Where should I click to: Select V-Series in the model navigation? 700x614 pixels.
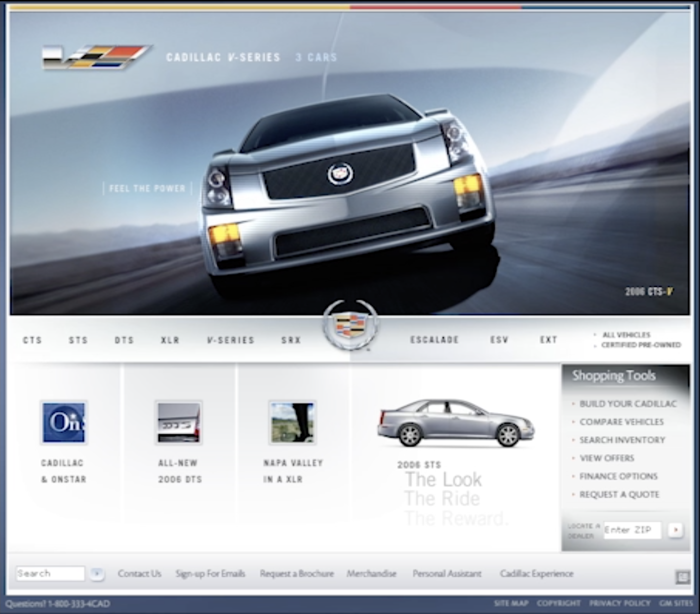[x=230, y=340]
